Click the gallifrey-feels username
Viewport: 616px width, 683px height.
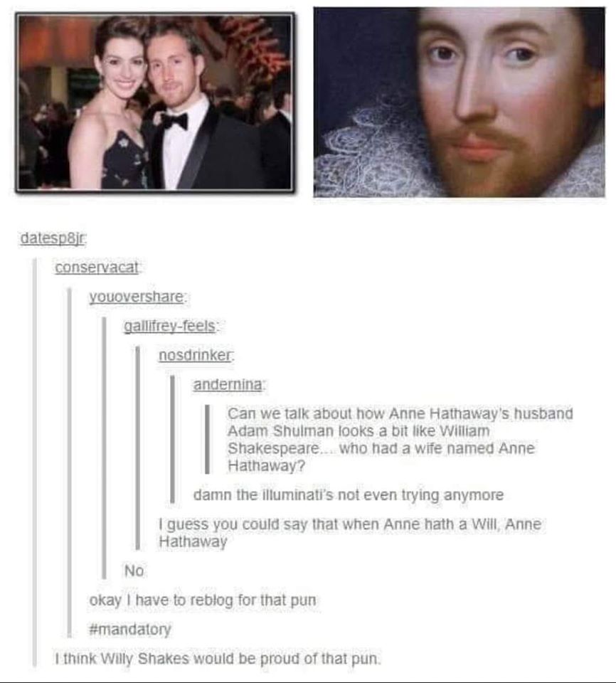click(170, 326)
